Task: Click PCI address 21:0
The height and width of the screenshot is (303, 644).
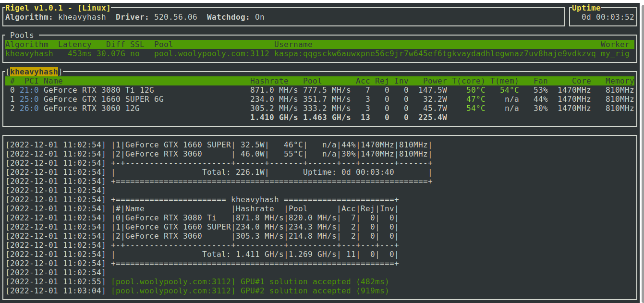Action: point(29,90)
